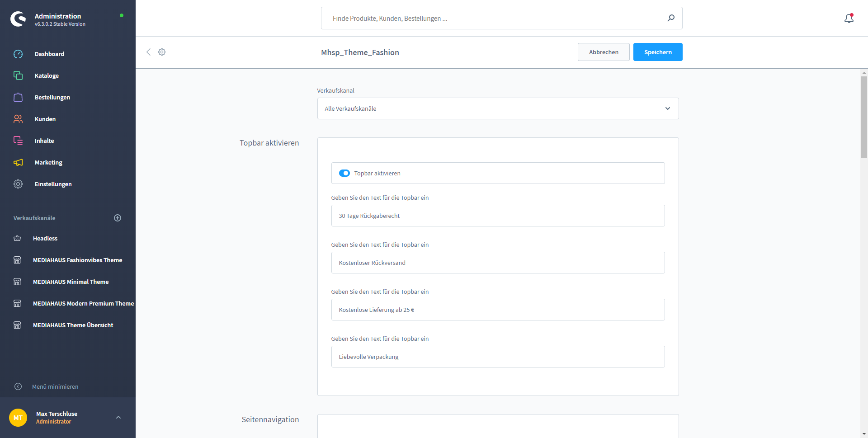The width and height of the screenshot is (868, 438).
Task: Open the Kataloge menu
Action: (47, 75)
